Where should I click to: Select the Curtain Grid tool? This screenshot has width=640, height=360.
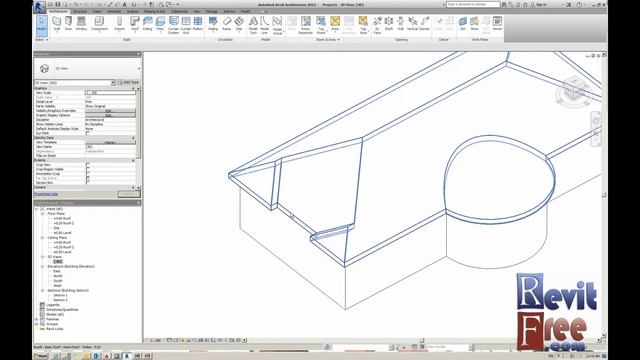click(186, 24)
